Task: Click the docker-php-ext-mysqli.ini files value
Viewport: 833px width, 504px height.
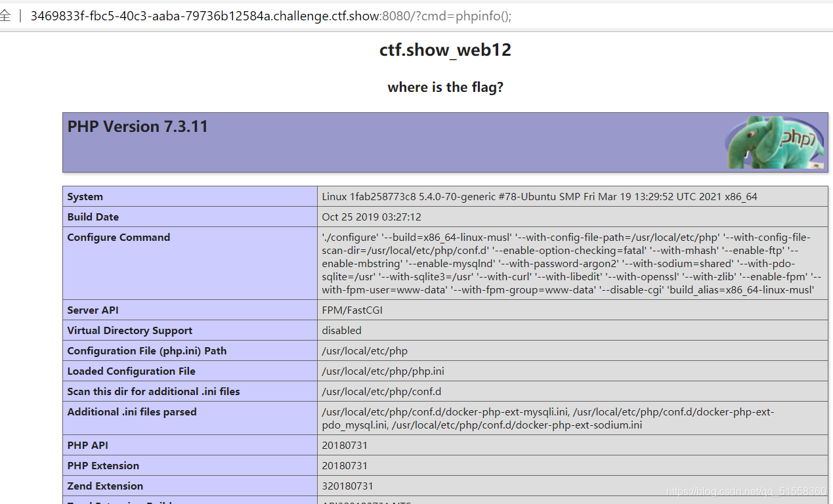Action: pyautogui.click(x=572, y=419)
